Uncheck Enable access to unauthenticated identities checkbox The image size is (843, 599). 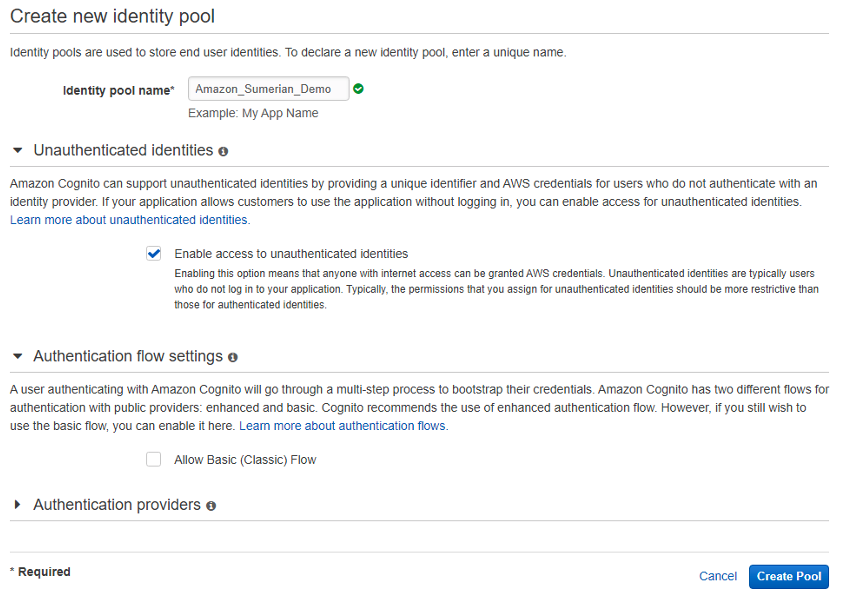(x=153, y=254)
